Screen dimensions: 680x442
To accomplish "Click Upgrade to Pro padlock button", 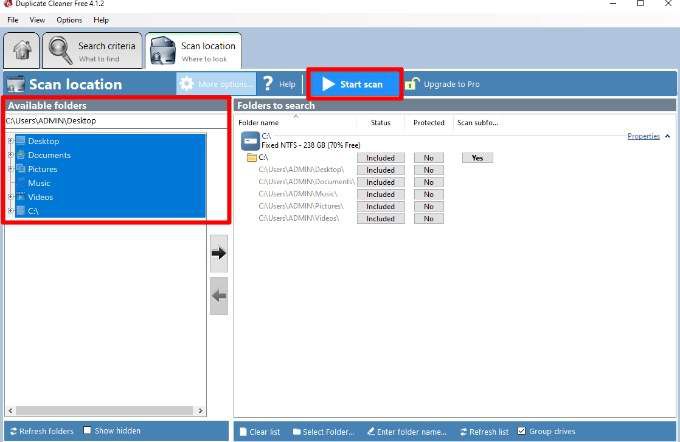I will coord(442,84).
